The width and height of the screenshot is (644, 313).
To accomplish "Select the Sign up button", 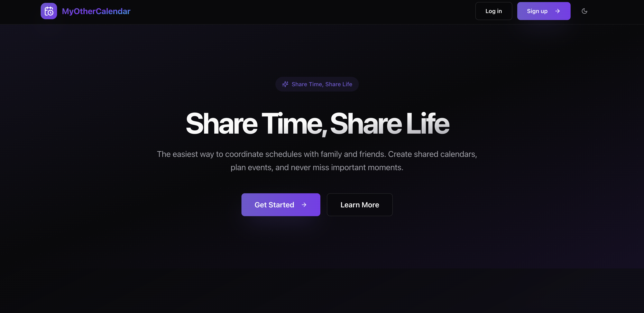I will (x=544, y=11).
